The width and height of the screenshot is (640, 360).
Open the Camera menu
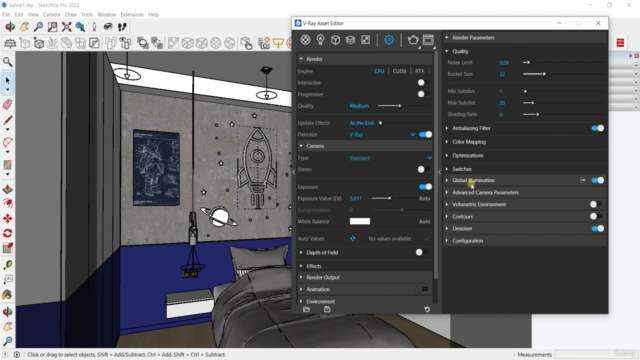tap(51, 15)
